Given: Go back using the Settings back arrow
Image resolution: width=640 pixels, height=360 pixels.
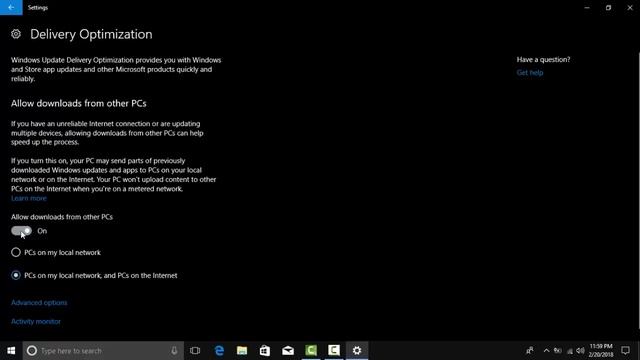Looking at the screenshot, I should tap(11, 7).
